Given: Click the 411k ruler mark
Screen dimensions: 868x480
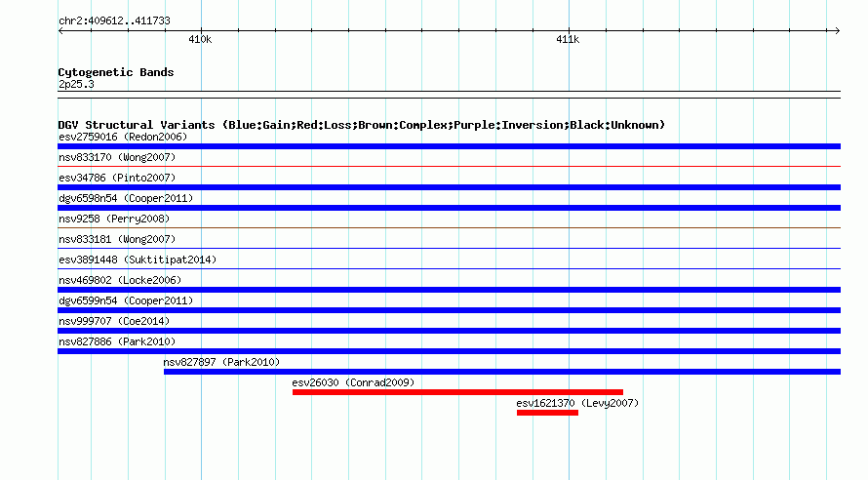Looking at the screenshot, I should (568, 39).
